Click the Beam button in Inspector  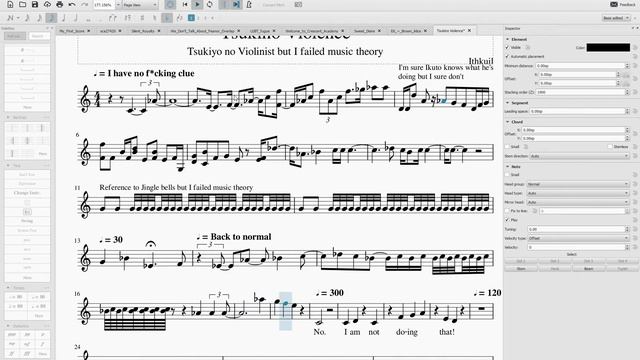click(588, 269)
